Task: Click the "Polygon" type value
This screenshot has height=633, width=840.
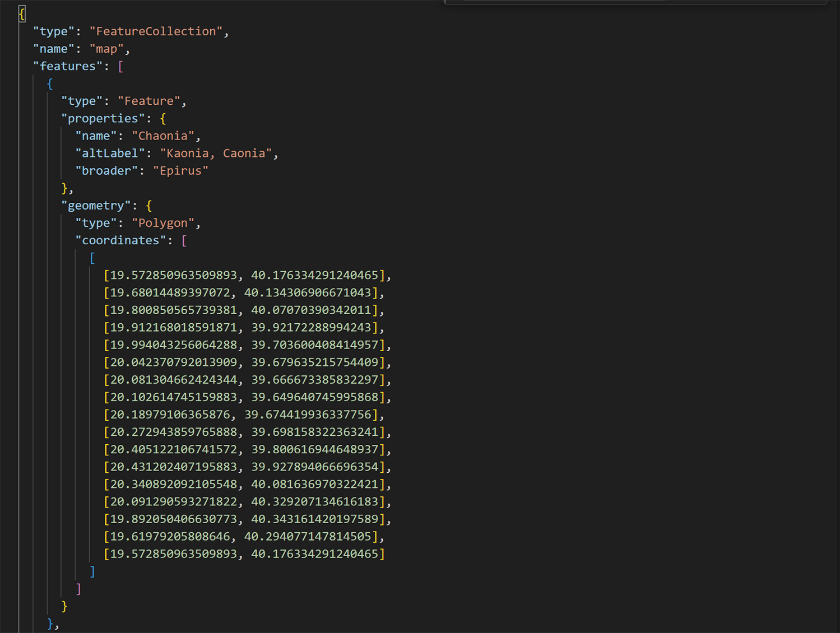Action: pos(163,223)
